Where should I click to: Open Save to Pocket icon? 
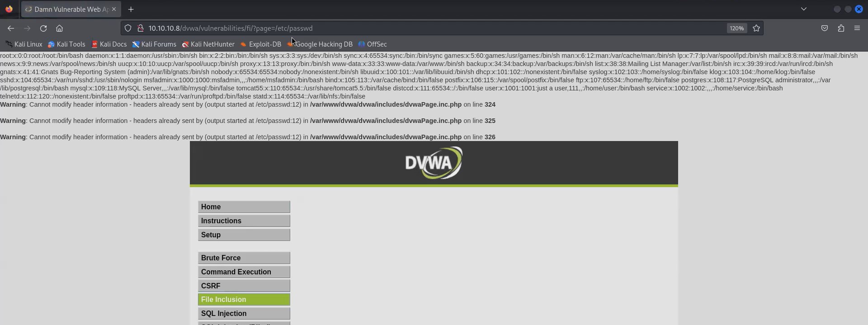coord(825,28)
